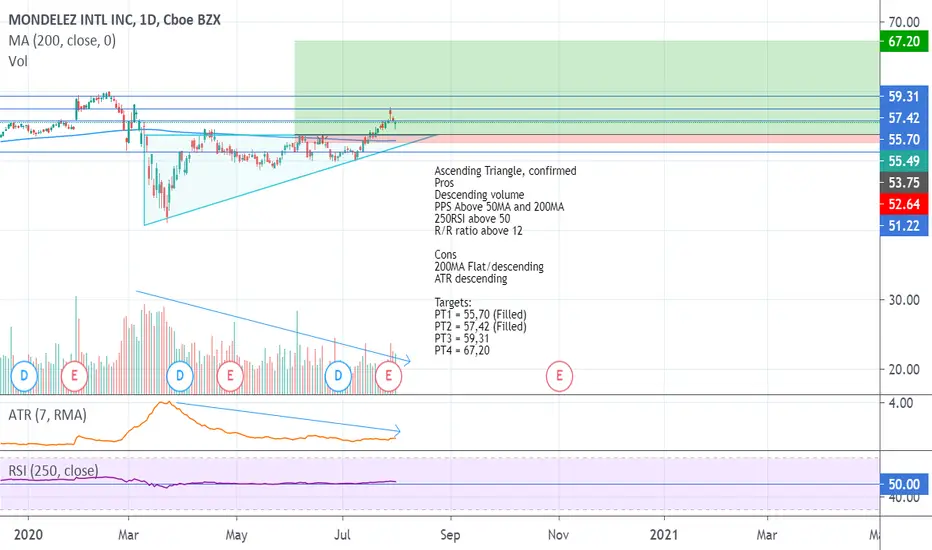This screenshot has width=932, height=550.
Task: Click the earnings marker before March 2020
Action: [74, 376]
